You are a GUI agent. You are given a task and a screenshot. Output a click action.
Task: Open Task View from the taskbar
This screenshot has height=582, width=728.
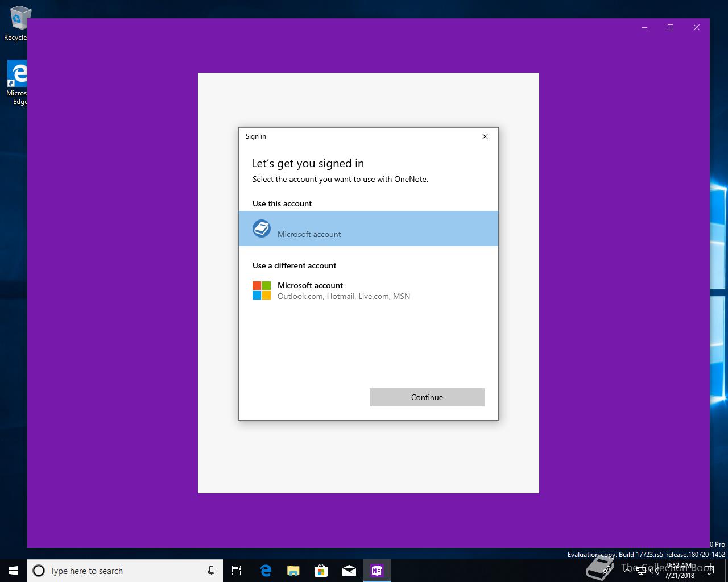[x=237, y=571]
